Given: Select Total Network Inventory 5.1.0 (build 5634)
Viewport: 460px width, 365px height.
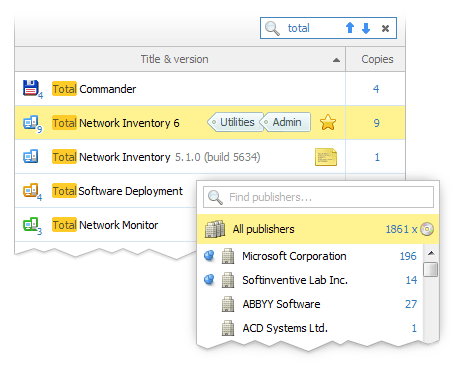Looking at the screenshot, I should click(x=156, y=157).
